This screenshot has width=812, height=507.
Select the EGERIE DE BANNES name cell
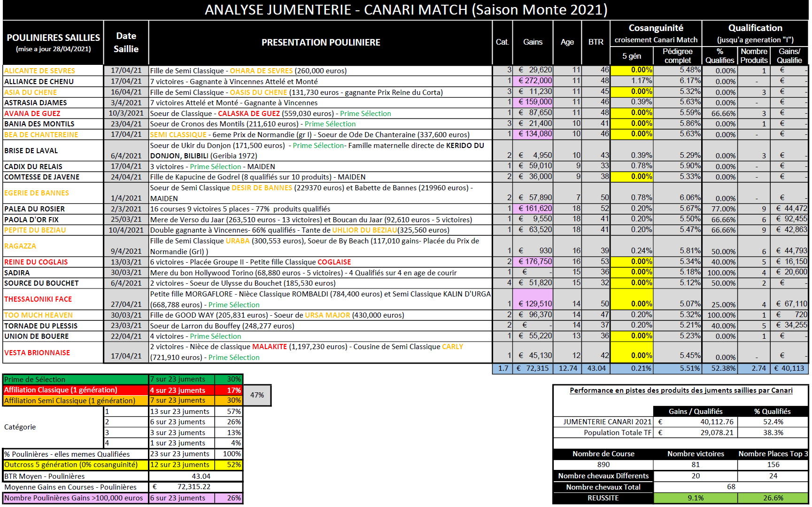[53, 193]
